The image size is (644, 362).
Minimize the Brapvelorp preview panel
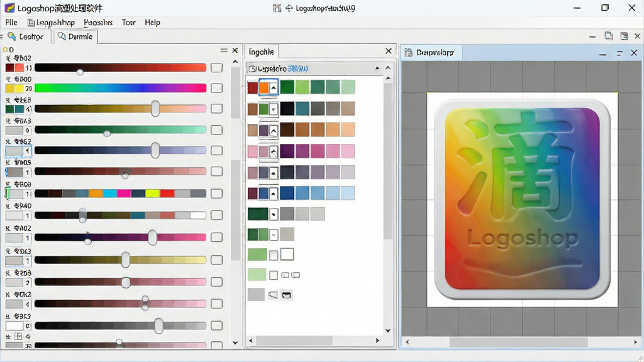click(x=602, y=54)
